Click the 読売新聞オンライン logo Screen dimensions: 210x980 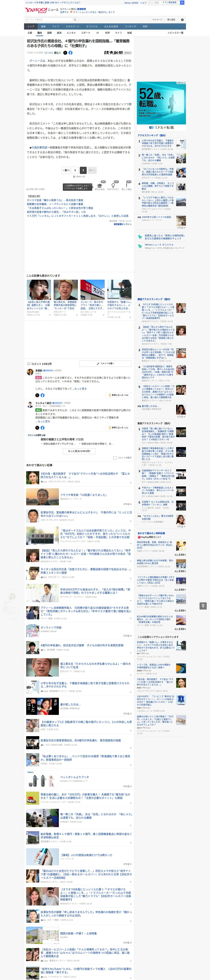click(117, 53)
